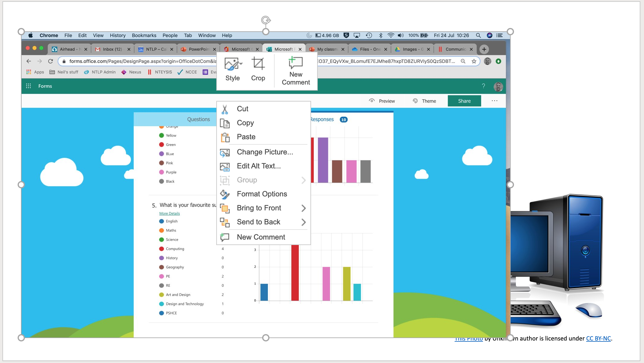The width and height of the screenshot is (644, 363).
Task: Open the Forms app launcher grid
Action: (29, 86)
